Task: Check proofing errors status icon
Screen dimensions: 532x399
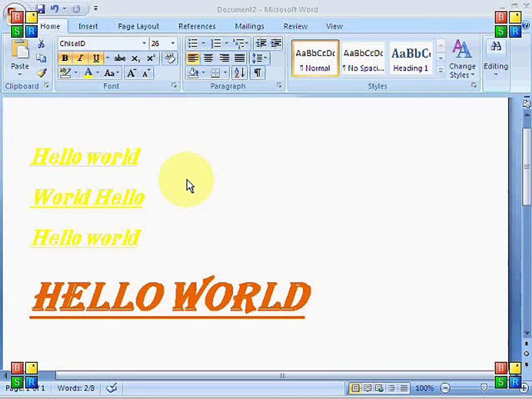Action: coord(111,388)
